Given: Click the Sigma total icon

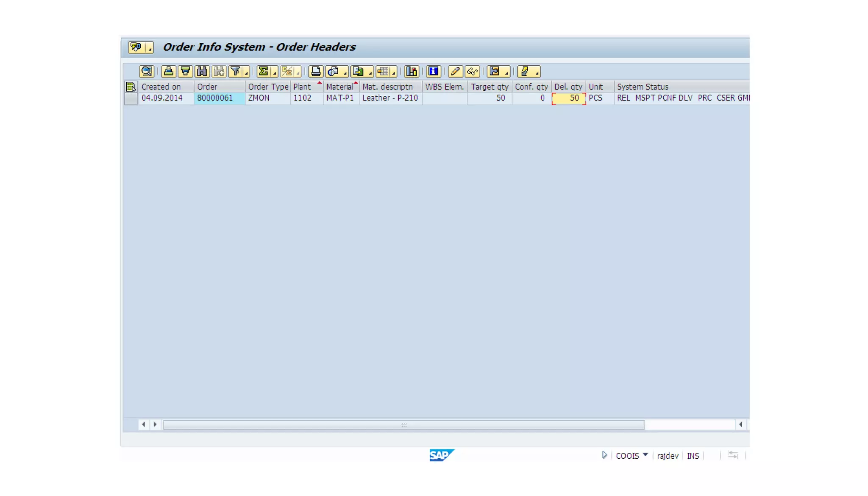Looking at the screenshot, I should pos(263,71).
